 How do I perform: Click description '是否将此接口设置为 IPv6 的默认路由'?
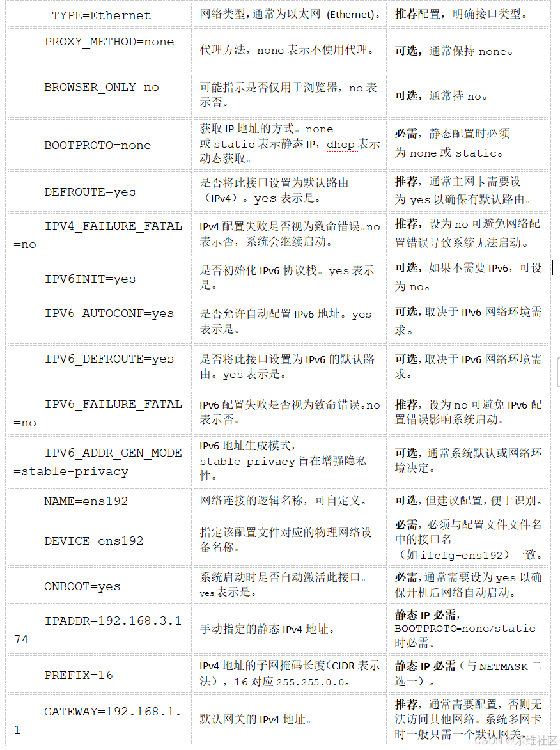click(x=287, y=366)
